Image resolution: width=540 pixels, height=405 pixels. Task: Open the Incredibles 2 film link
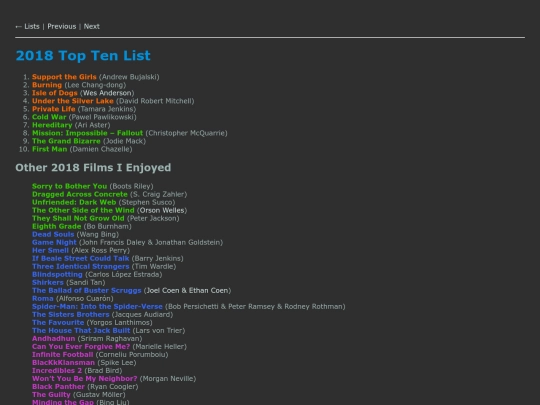coord(57,371)
